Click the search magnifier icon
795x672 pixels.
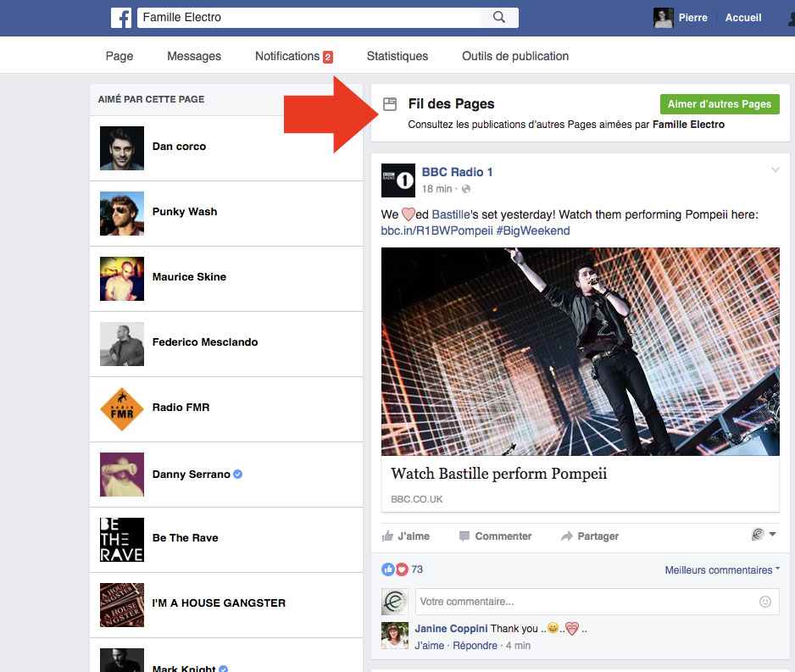[x=499, y=17]
